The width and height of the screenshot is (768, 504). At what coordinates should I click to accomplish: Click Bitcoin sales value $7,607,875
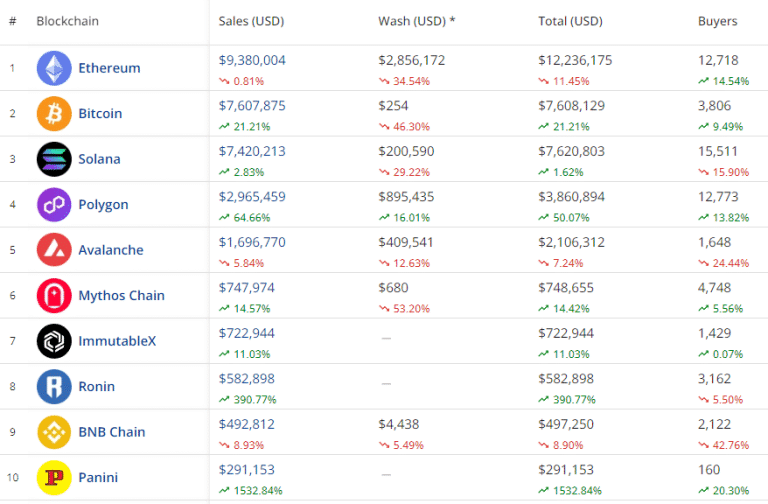coord(252,106)
